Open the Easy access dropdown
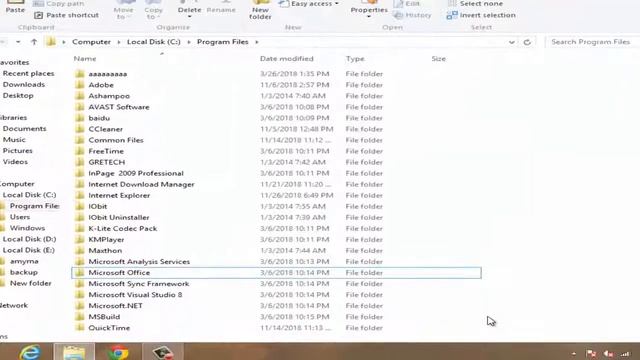 [x=309, y=4]
